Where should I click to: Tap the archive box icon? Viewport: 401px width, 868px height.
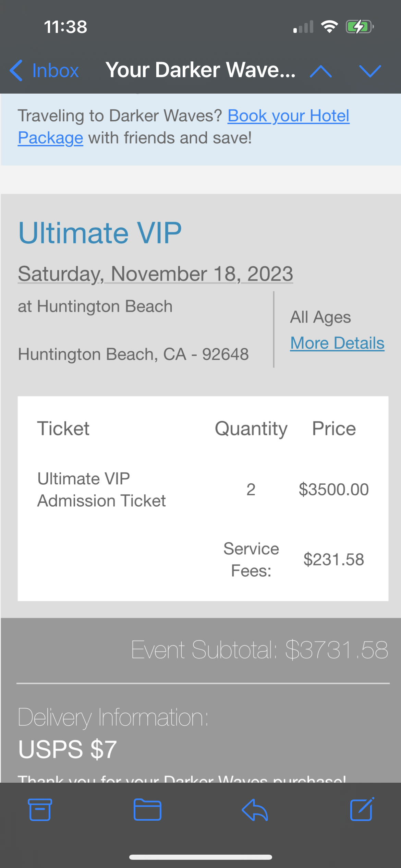coord(40,810)
